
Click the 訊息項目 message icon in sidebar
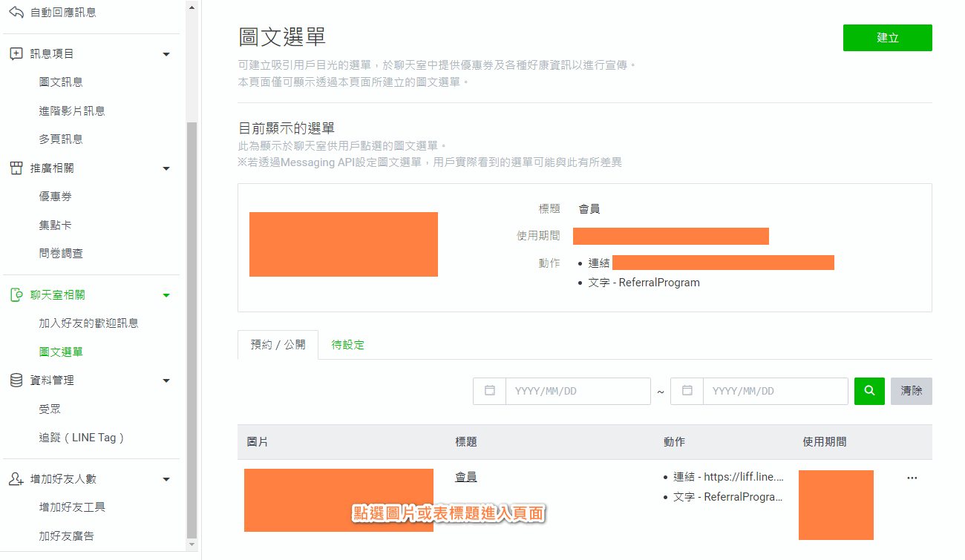(16, 54)
